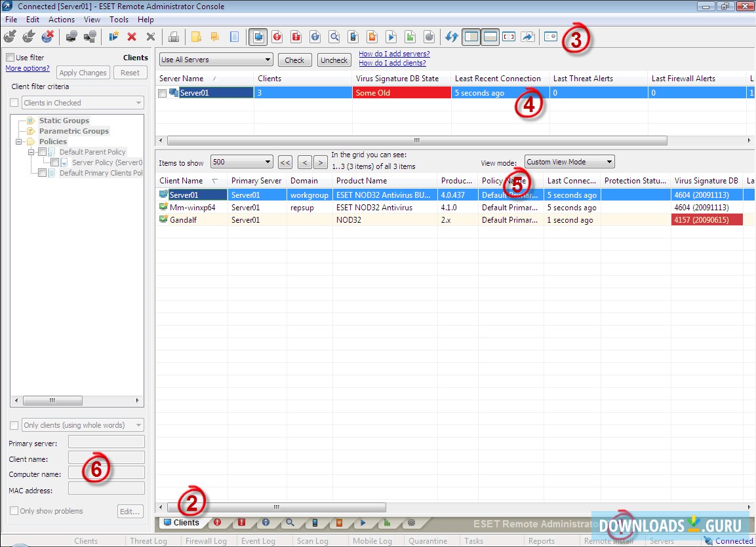
Task: Open the Tools menu
Action: coord(119,19)
